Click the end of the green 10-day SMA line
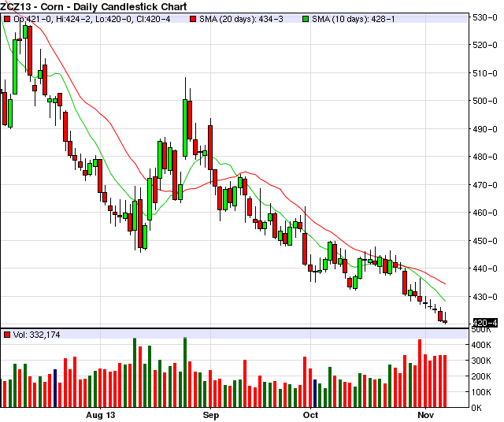This screenshot has width=504, height=422. (x=445, y=302)
